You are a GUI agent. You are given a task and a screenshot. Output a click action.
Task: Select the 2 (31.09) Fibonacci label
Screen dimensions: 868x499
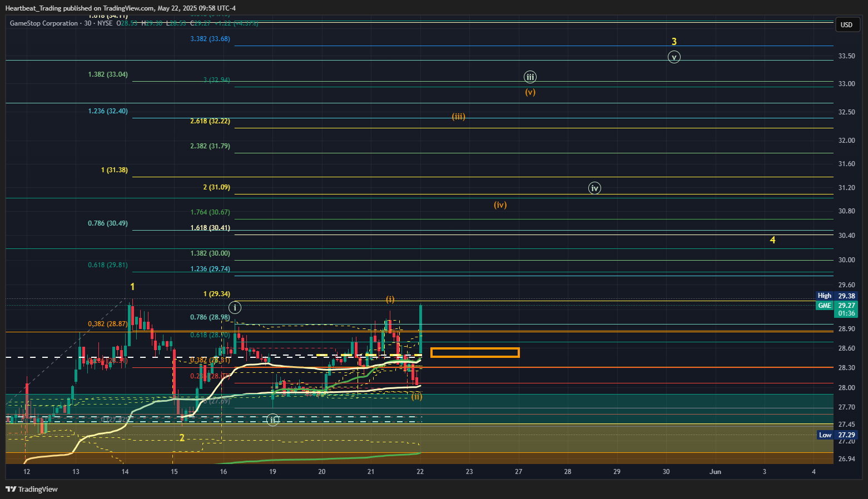[217, 187]
